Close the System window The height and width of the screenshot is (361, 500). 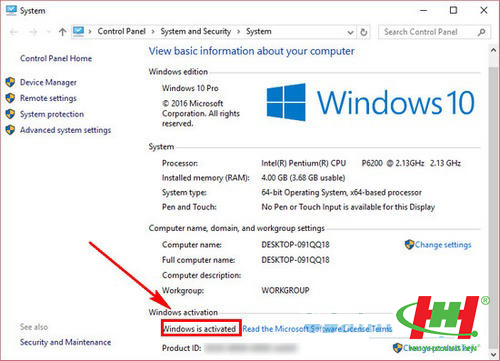coord(484,11)
